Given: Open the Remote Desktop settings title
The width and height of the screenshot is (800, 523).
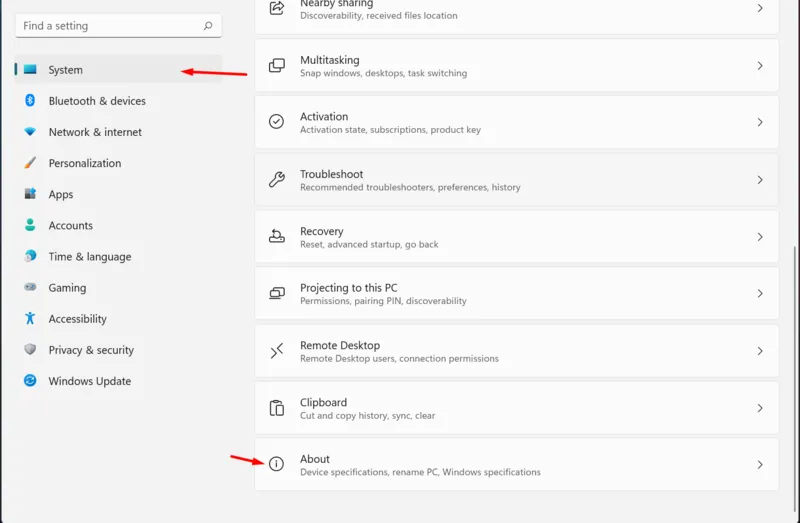Looking at the screenshot, I should tap(340, 345).
